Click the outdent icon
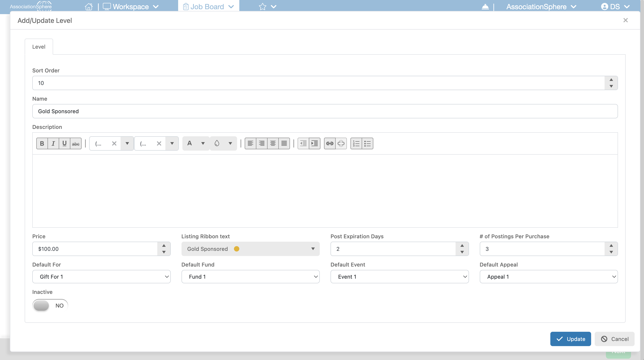This screenshot has width=644, height=360. [303, 143]
